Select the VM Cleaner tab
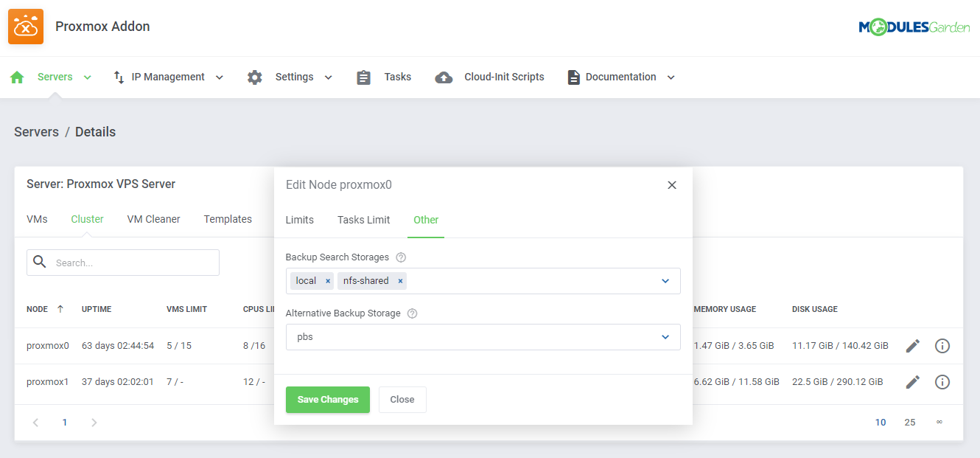 tap(153, 219)
